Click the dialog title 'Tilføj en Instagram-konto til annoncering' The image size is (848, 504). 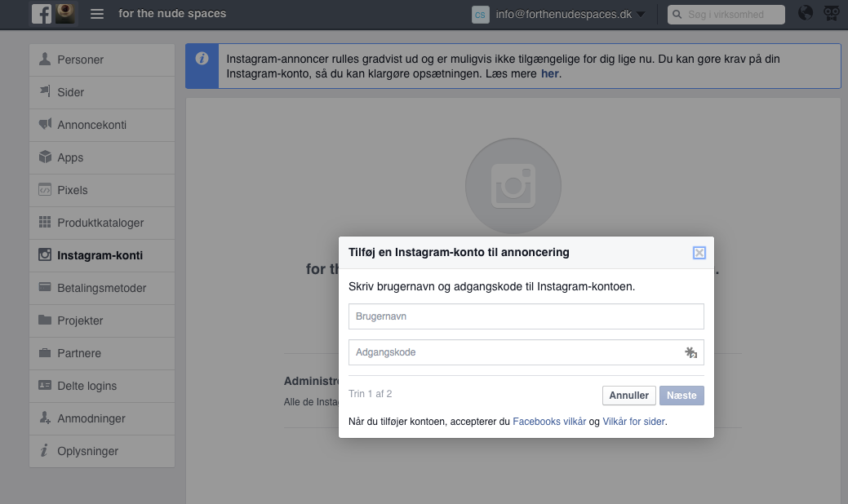click(x=459, y=252)
